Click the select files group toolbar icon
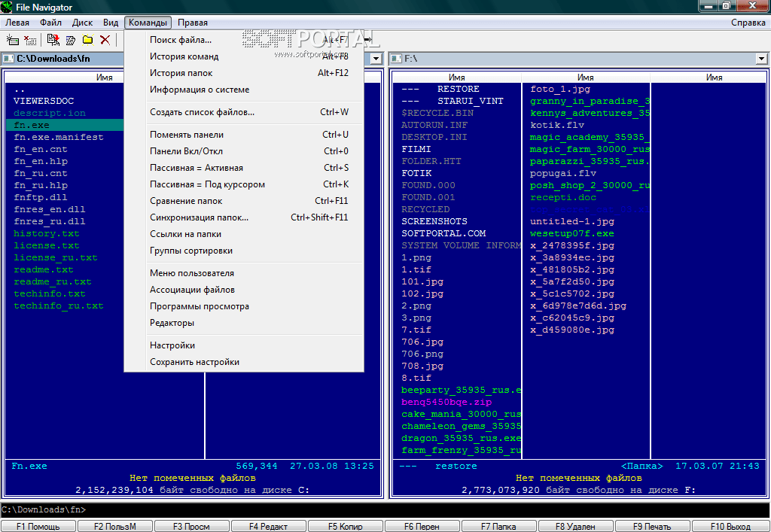The image size is (771, 532). [13, 40]
